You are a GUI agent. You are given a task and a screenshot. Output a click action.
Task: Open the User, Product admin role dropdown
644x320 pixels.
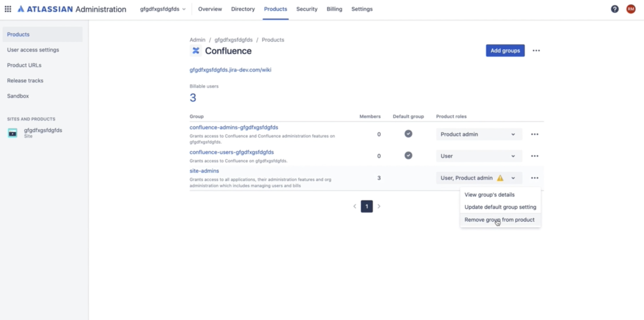click(x=479, y=178)
